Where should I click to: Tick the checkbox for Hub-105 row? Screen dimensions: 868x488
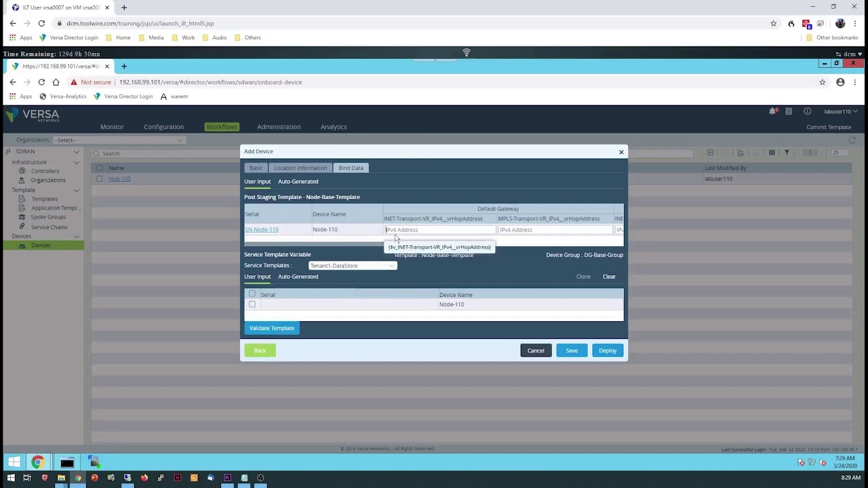tap(100, 179)
